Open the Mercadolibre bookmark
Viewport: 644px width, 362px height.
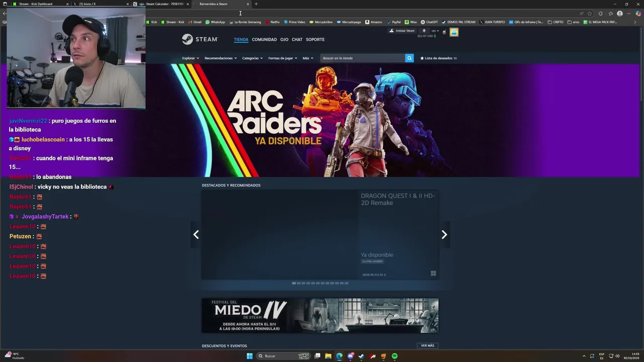(321, 22)
